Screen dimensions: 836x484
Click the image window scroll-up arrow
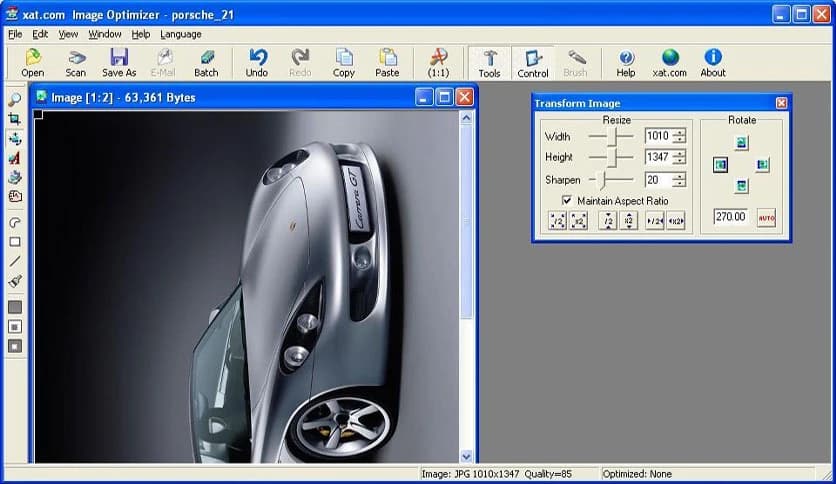pos(467,118)
